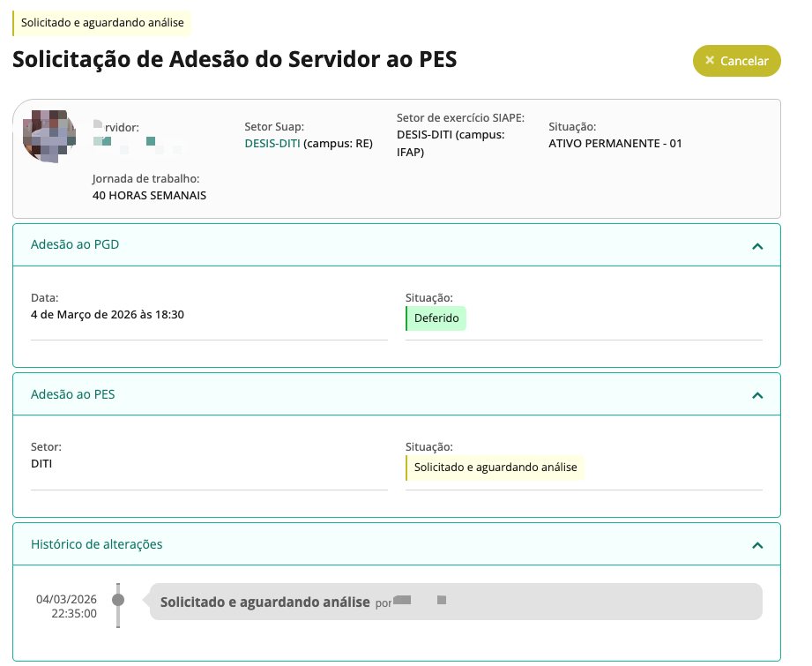Screen dimensions: 812x666
Task: Click the 40 HORAS SEMANAIS workload value
Action: coord(149,195)
